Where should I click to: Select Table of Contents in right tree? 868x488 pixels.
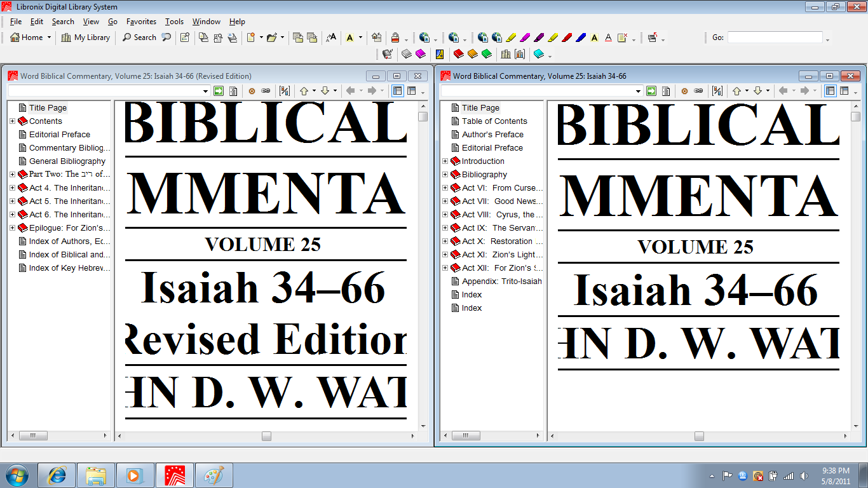(494, 121)
